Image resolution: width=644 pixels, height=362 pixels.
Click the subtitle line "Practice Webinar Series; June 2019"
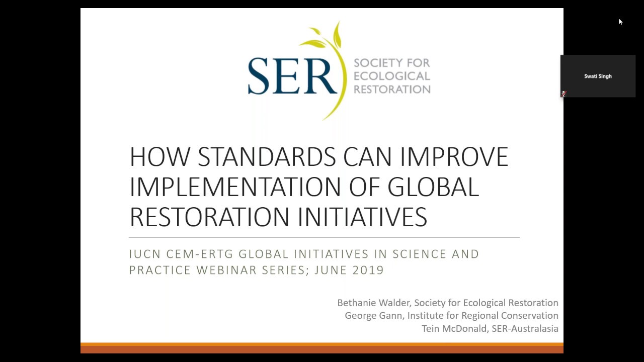tap(257, 270)
